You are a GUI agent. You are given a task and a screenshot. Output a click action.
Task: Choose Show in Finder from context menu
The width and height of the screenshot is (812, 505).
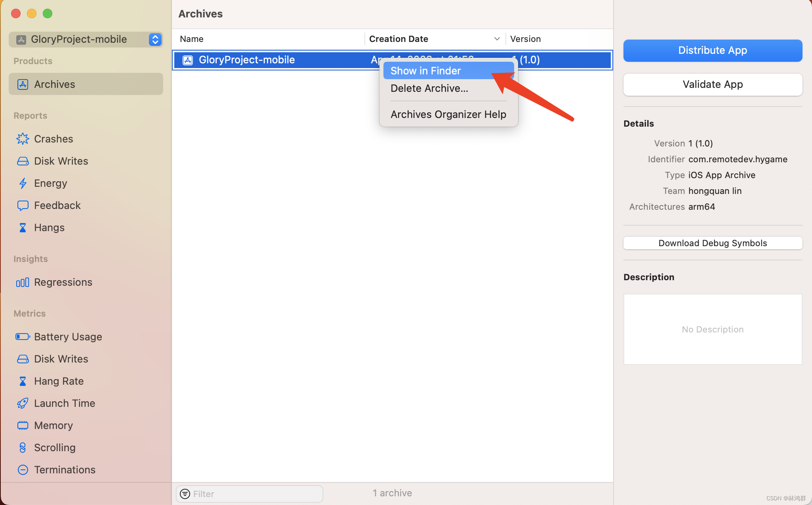click(448, 71)
